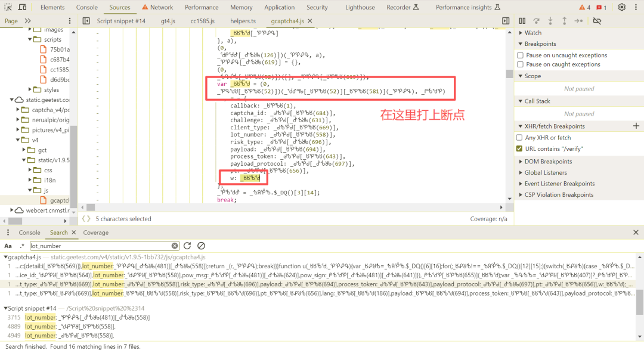The image size is (644, 350).
Task: Open gcaptcha4.js file in tree
Action: click(55, 200)
